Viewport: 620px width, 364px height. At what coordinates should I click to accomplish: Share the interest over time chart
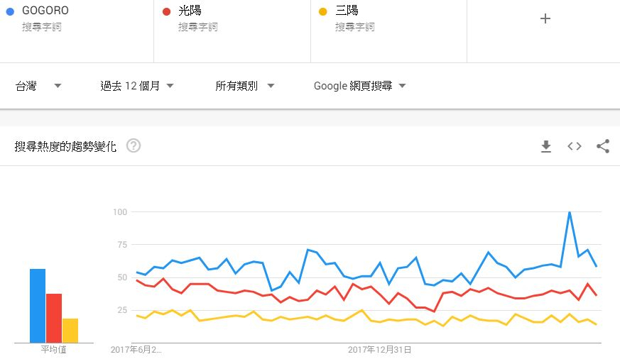603,146
